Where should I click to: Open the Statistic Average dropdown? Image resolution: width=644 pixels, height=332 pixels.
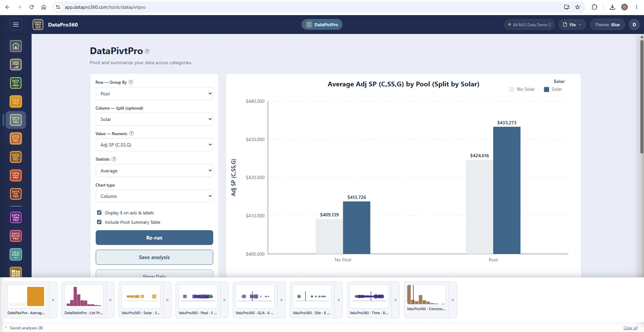pos(154,171)
